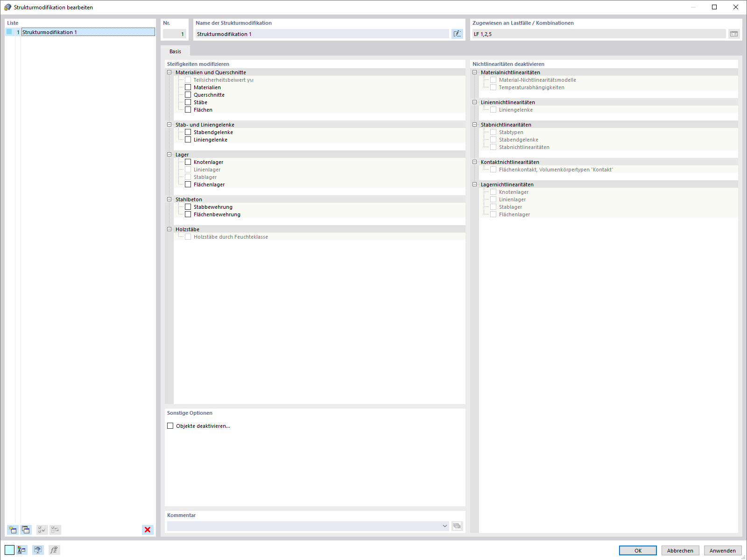This screenshot has width=747, height=560.
Task: Check the Stäbe option
Action: tap(188, 102)
